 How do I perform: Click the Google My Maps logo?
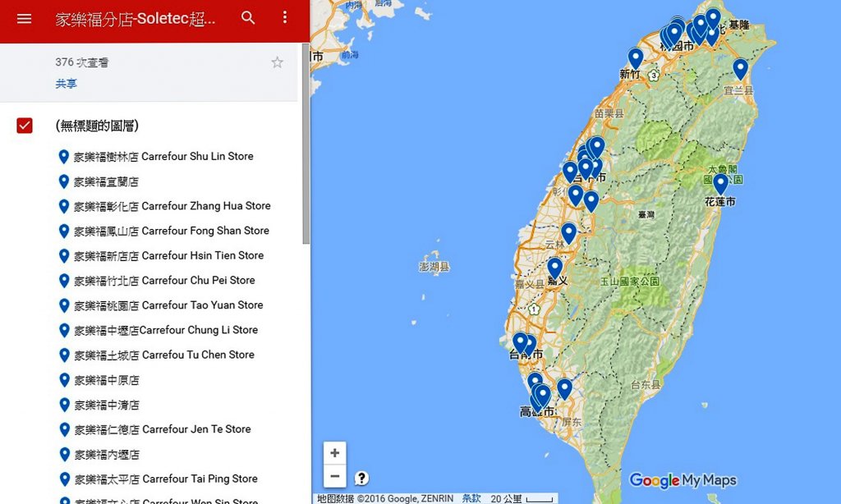[x=682, y=480]
